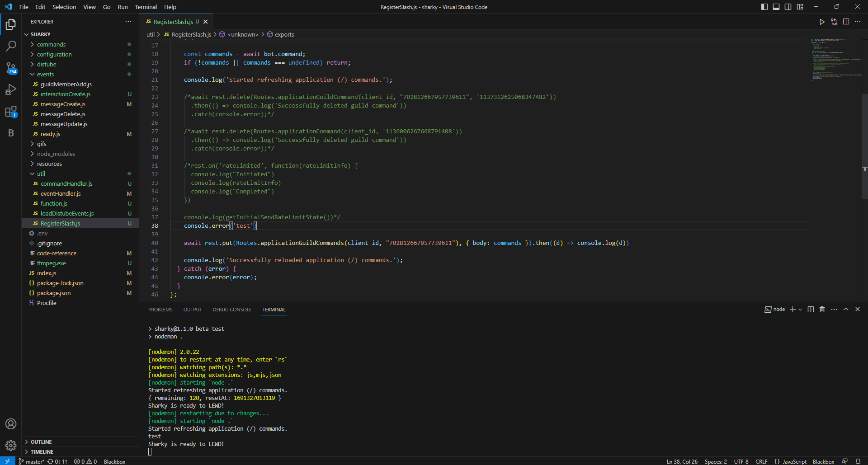
Task: Open the remote window status bar icon
Action: pyautogui.click(x=8, y=461)
